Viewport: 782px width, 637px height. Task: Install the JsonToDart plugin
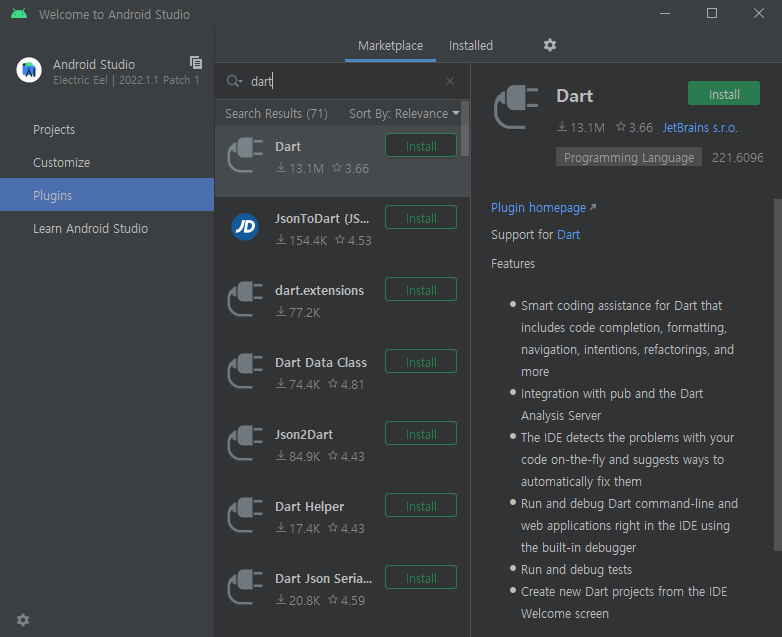(421, 218)
